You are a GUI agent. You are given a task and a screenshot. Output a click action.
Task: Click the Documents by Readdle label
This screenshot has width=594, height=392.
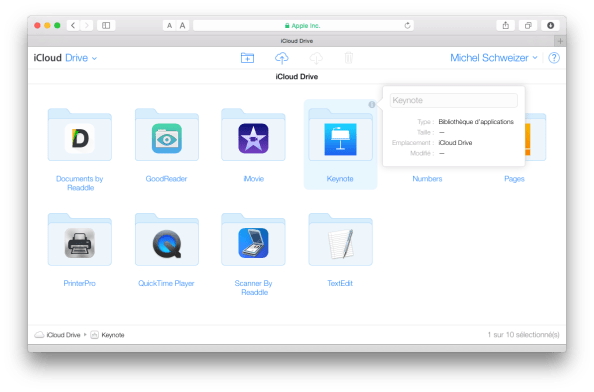pyautogui.click(x=80, y=183)
